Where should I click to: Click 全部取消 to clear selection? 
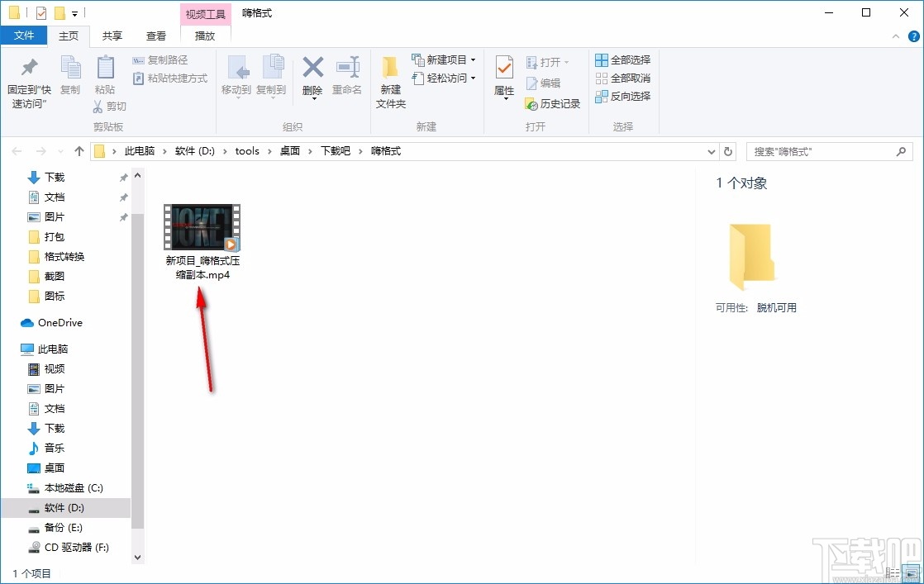[x=623, y=78]
